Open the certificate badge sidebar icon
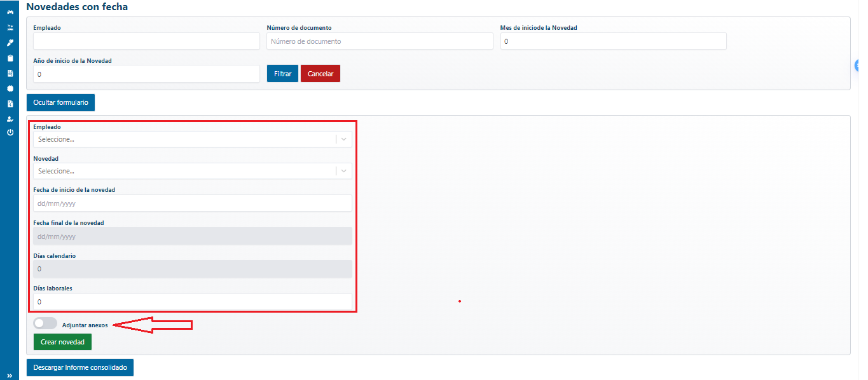This screenshot has width=868, height=380. pyautogui.click(x=10, y=88)
